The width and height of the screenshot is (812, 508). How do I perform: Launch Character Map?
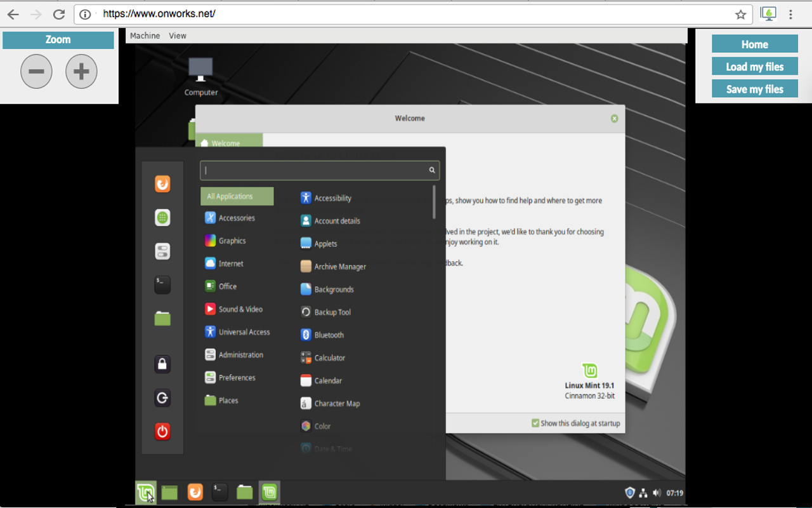point(330,404)
